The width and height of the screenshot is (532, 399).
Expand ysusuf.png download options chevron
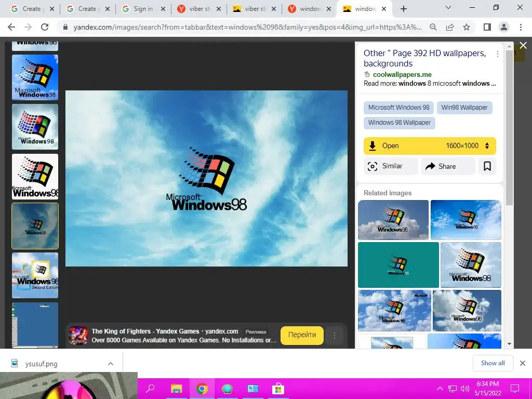(111, 364)
